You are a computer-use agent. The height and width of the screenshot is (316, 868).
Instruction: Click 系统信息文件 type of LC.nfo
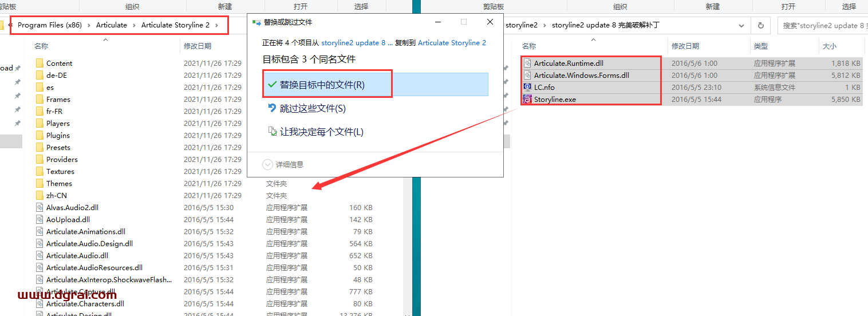775,87
